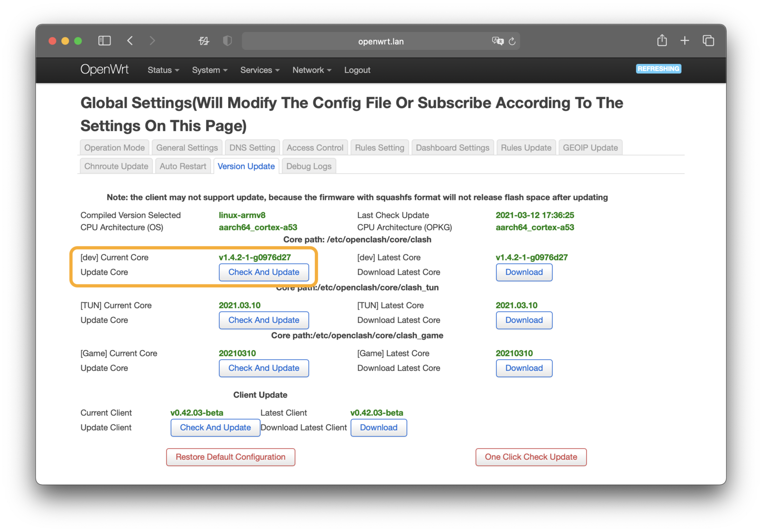This screenshot has width=762, height=532.
Task: Open the Share icon in toolbar
Action: point(662,41)
